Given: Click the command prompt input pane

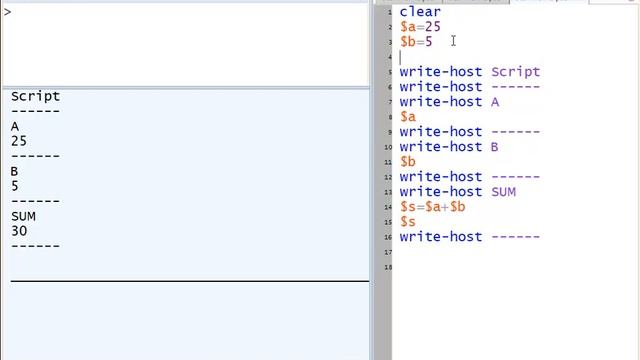Looking at the screenshot, I should [x=185, y=45].
